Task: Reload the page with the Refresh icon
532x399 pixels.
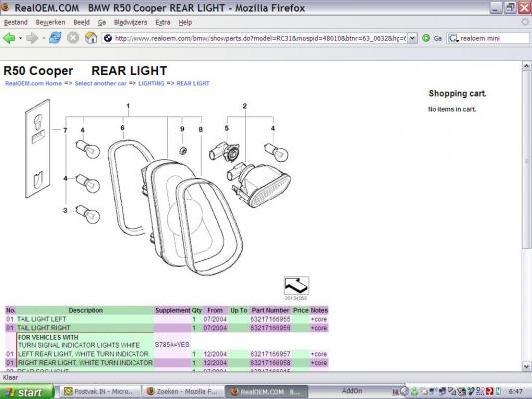Action: [55, 38]
